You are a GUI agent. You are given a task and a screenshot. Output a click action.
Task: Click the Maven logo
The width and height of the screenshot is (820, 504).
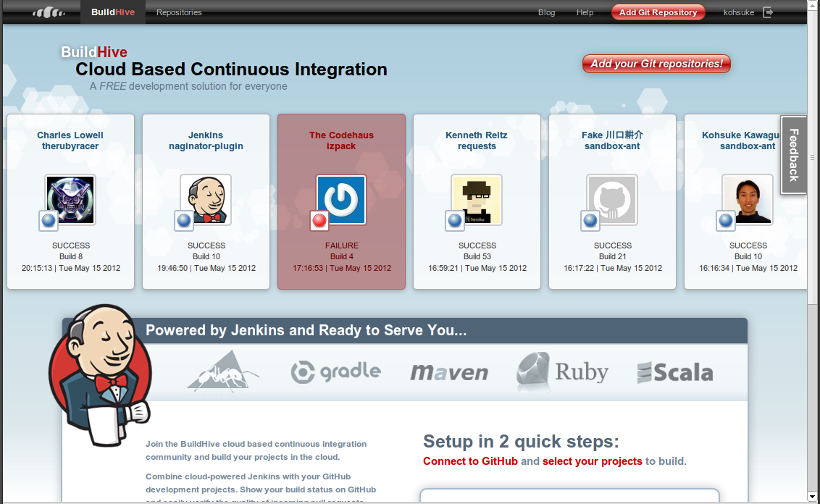point(449,372)
